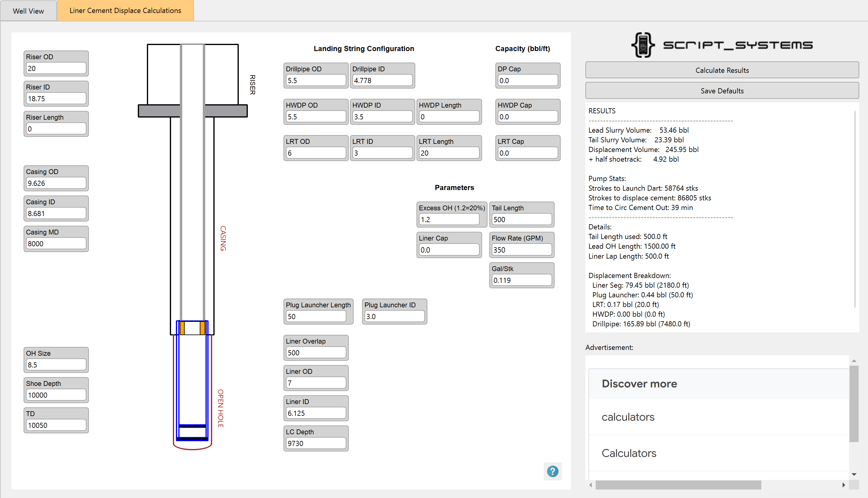Image resolution: width=868 pixels, height=498 pixels.
Task: Click the Riser OD input field
Action: click(x=56, y=68)
